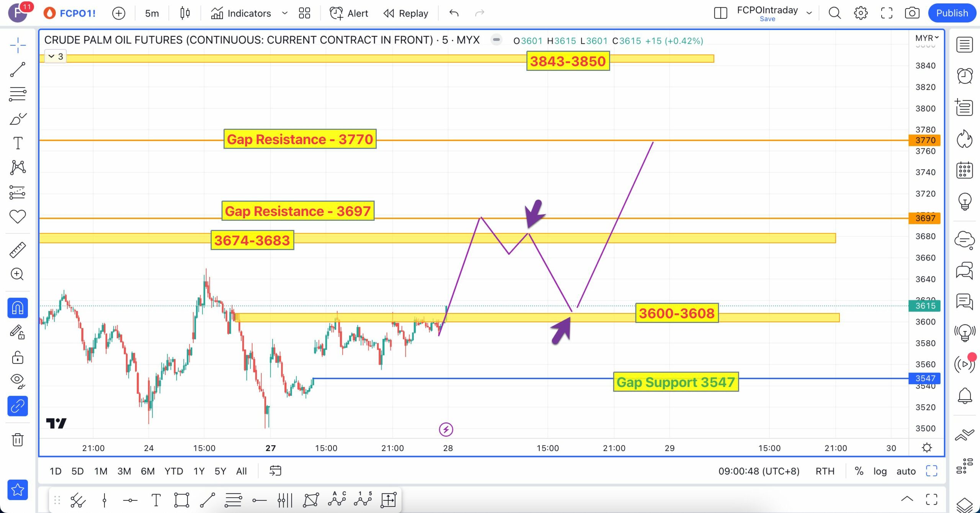Open the alerts alarm clock panel
The width and height of the screenshot is (980, 513).
pyautogui.click(x=964, y=76)
